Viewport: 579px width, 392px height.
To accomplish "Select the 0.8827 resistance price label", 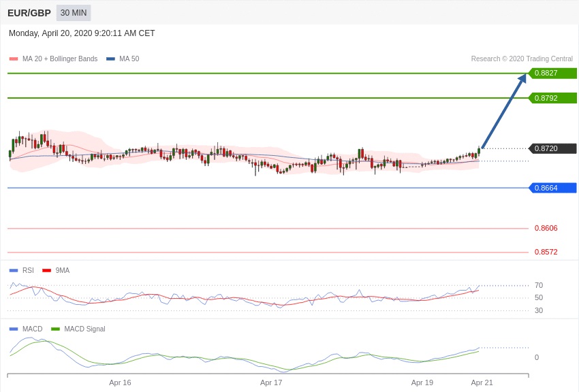I will tap(553, 73).
